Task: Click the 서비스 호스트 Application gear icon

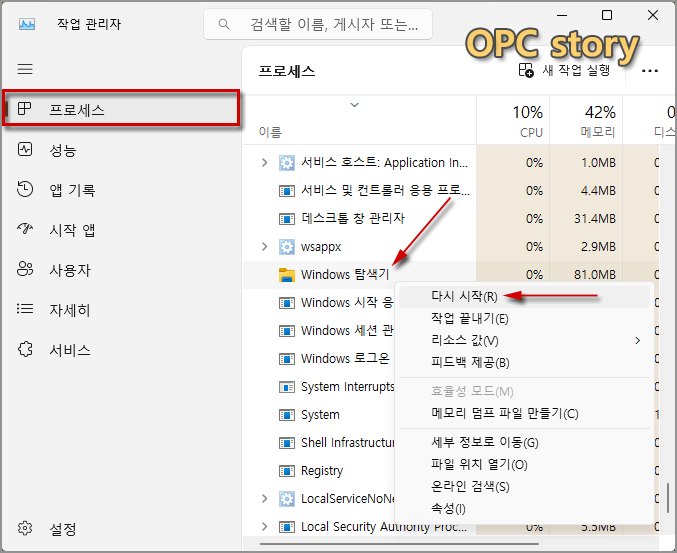Action: (x=287, y=163)
